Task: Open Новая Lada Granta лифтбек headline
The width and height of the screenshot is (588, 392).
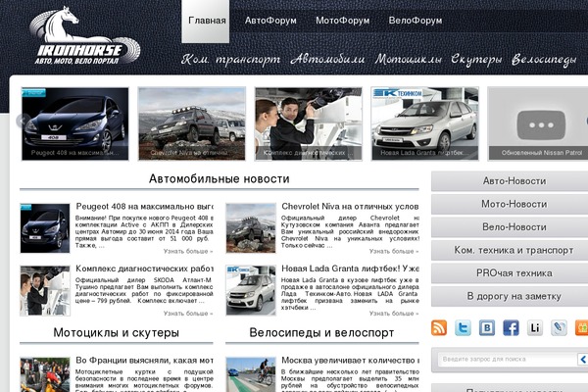Action: point(350,269)
